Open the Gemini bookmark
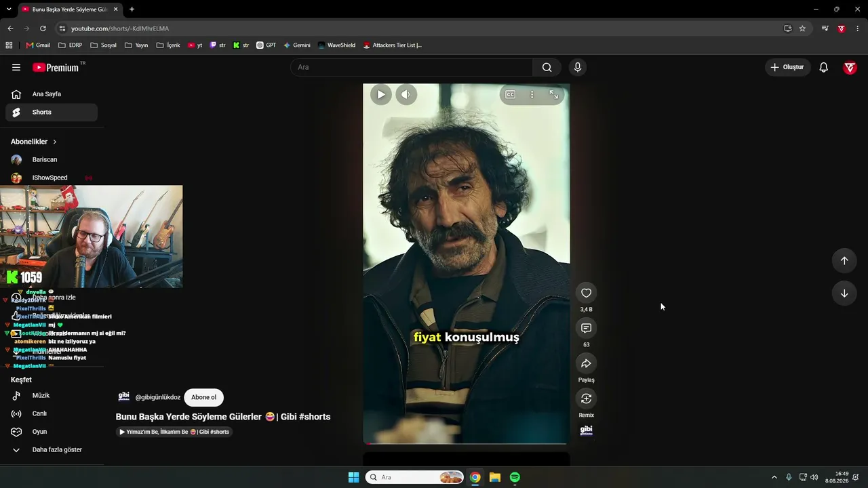 tap(297, 45)
